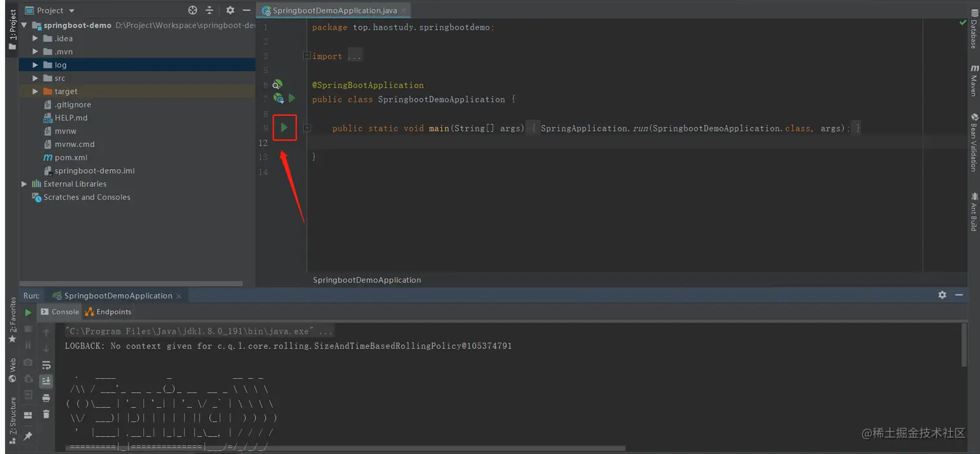980x454 pixels.
Task: Run main method from line 9 gutter
Action: click(284, 128)
